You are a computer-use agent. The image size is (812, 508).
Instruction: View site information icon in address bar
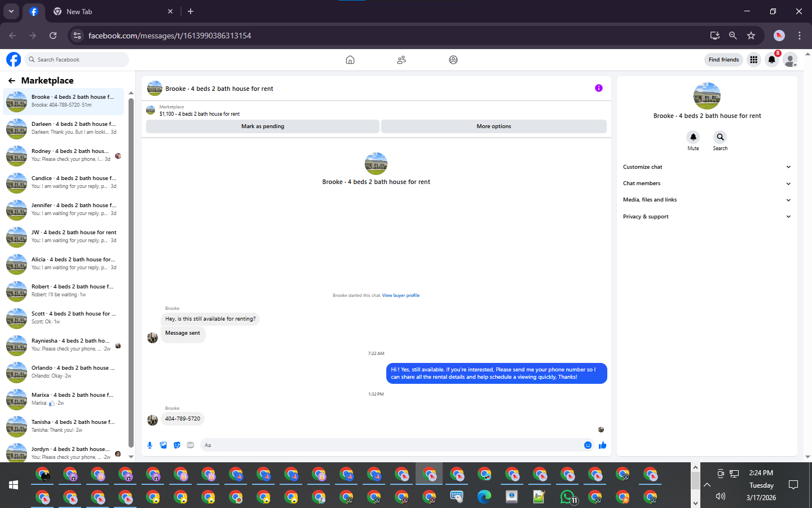pyautogui.click(x=78, y=36)
